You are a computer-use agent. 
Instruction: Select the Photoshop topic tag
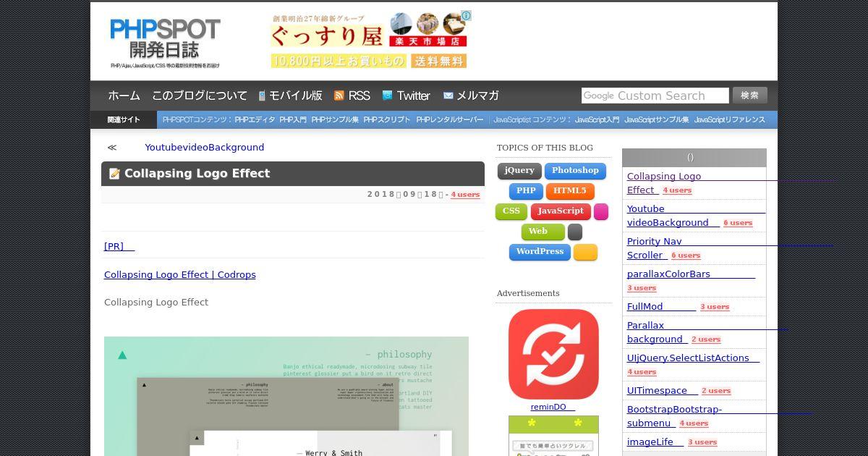(575, 171)
